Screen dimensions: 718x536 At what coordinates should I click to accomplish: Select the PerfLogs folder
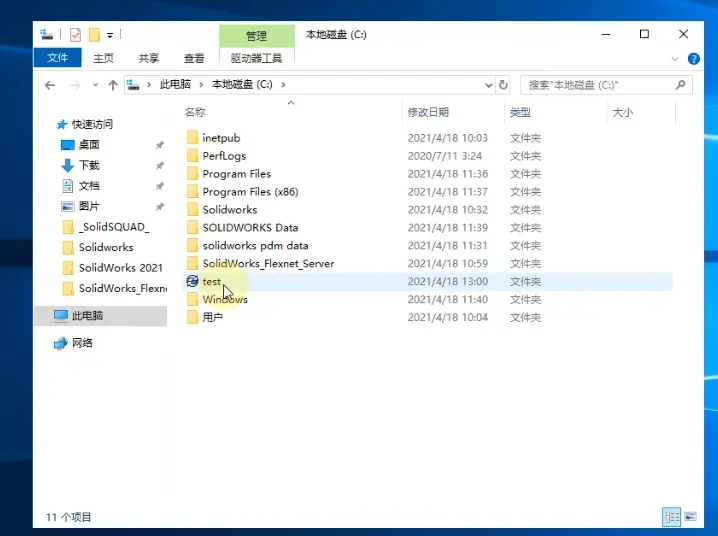tap(224, 156)
